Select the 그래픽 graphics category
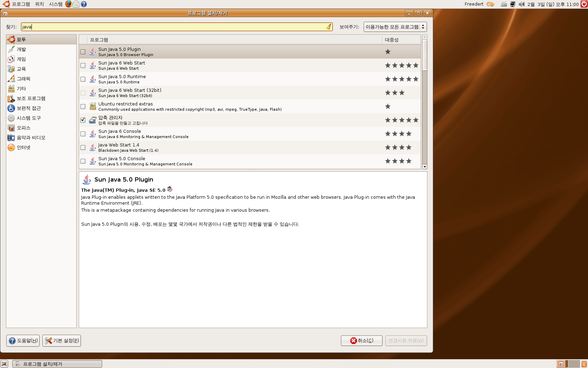Viewport: 588px width, 368px height. 41,79
